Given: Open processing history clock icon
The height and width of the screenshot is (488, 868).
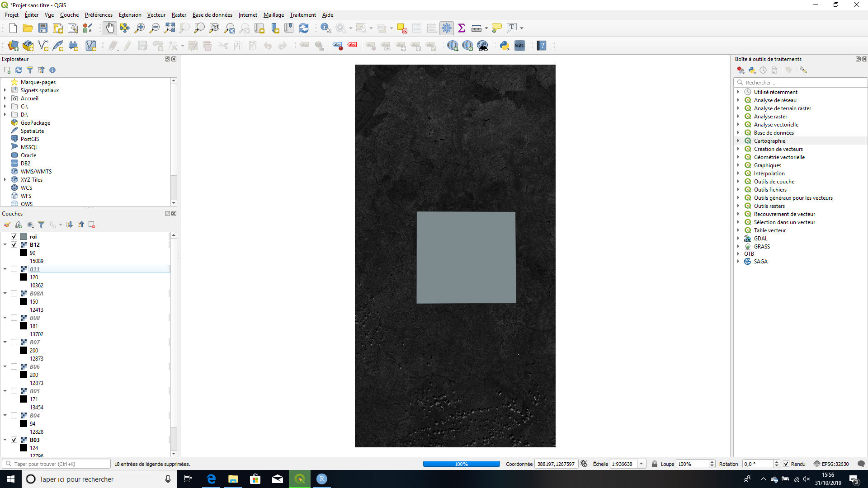Looking at the screenshot, I should pos(763,70).
